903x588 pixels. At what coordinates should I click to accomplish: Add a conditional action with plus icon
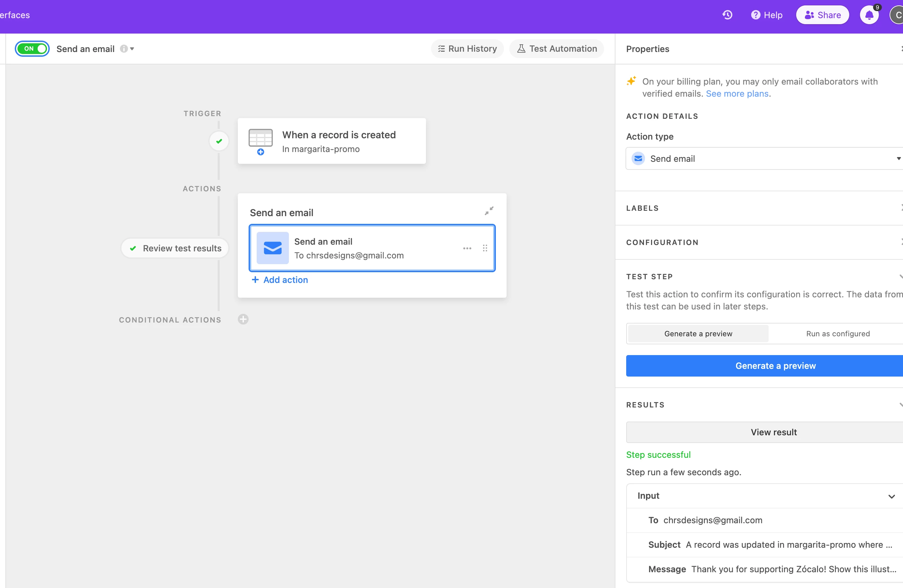pyautogui.click(x=243, y=319)
